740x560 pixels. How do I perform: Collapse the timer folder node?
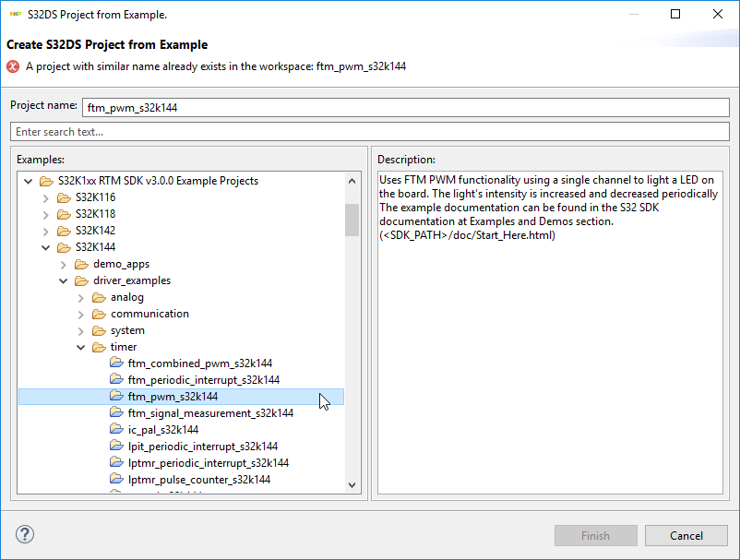[81, 347]
